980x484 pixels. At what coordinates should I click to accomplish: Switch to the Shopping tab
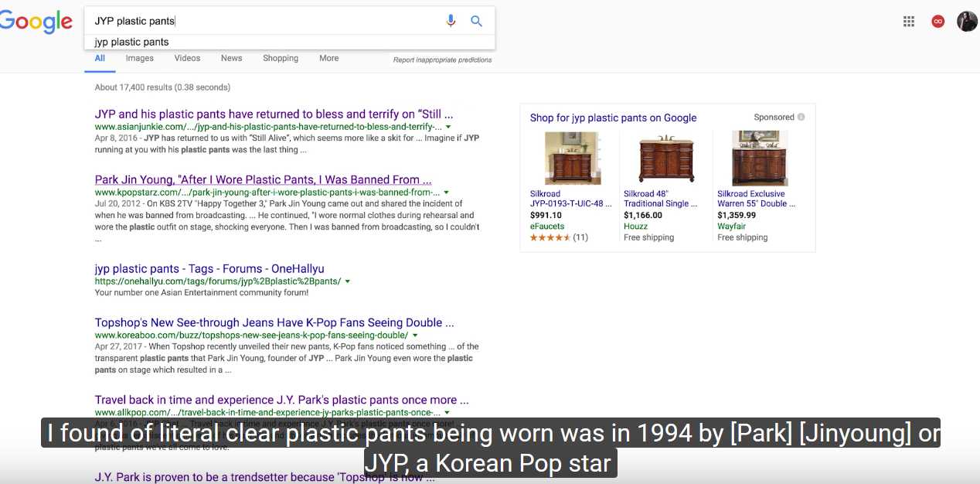(x=281, y=58)
